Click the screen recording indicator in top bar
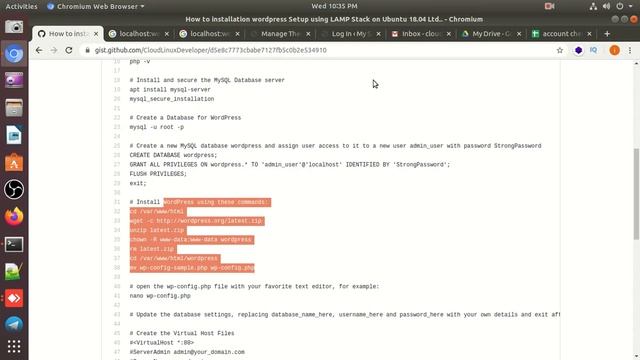Viewport: 640px width, 360px height. (x=549, y=6)
